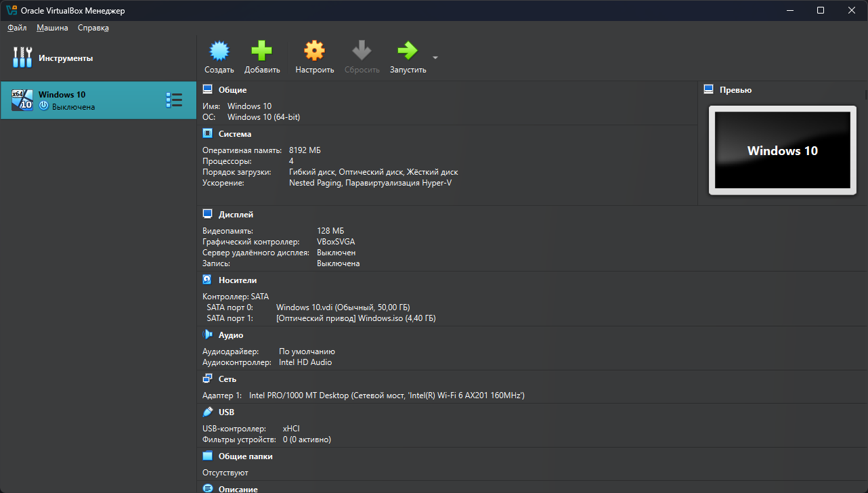Open the Справка menu
Image resolution: width=868 pixels, height=493 pixels.
[93, 28]
